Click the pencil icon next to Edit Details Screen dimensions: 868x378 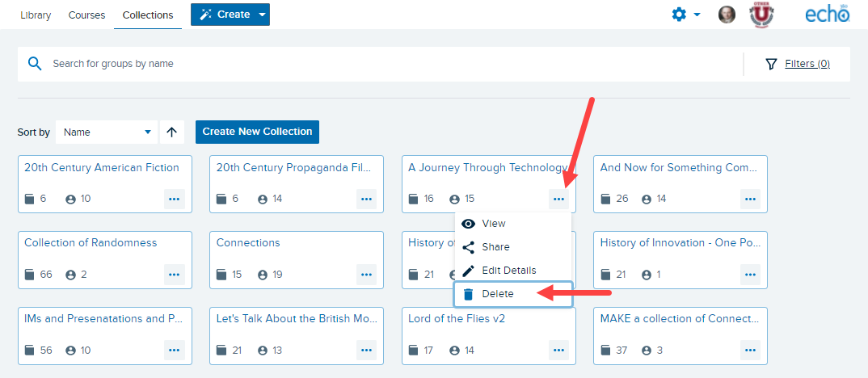[468, 271]
